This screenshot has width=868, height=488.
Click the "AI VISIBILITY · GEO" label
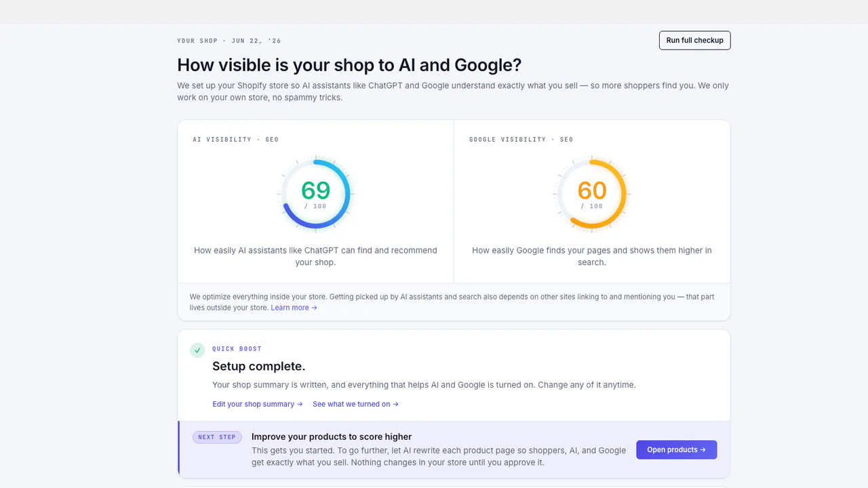235,140
